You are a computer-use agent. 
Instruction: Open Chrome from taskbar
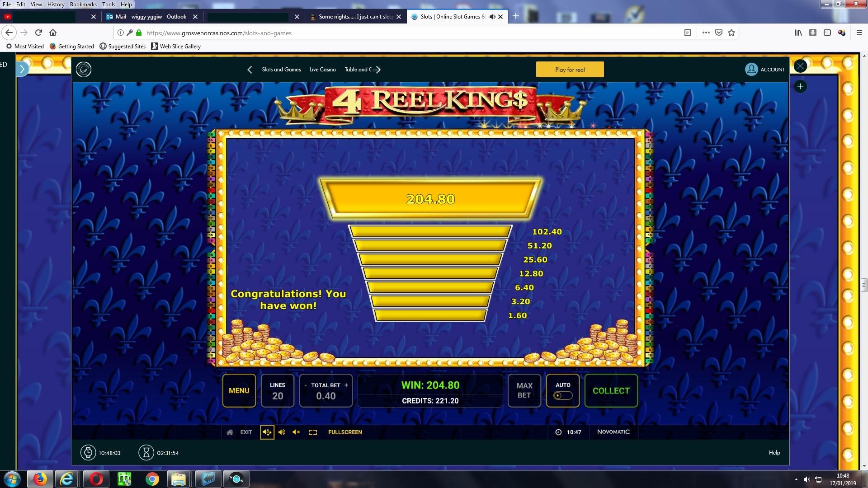coord(152,479)
